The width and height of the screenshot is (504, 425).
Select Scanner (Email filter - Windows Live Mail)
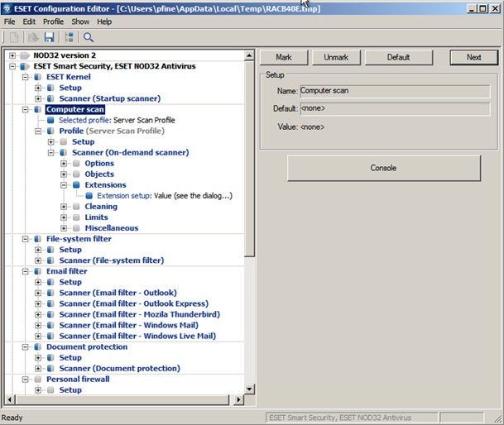[x=137, y=336]
